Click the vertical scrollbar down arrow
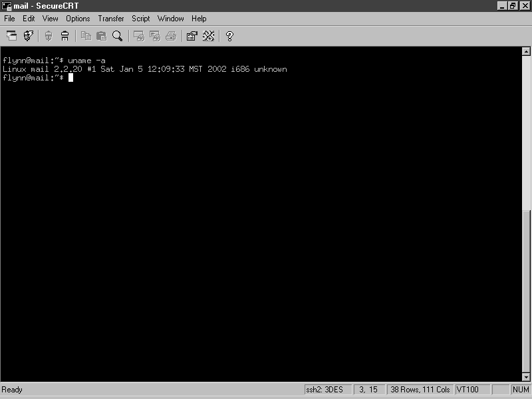This screenshot has width=532, height=399. pos(526,376)
